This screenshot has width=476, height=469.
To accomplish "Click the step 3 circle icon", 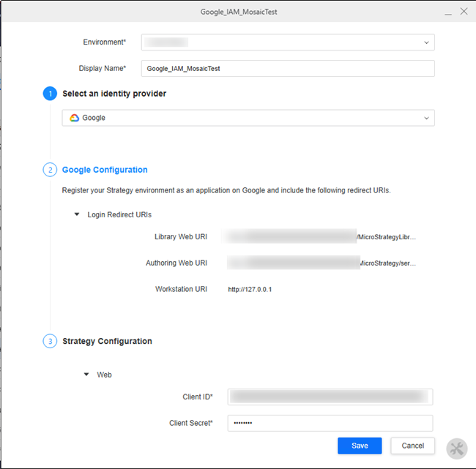I will [50, 341].
